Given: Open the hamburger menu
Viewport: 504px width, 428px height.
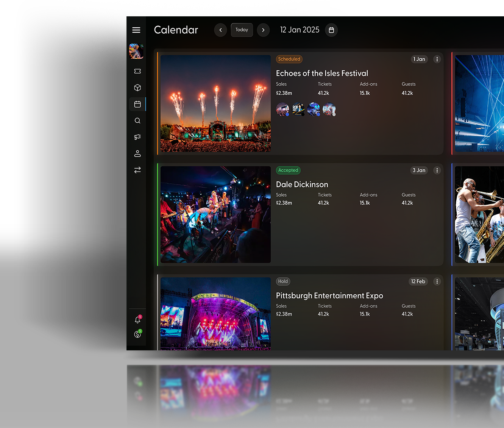Looking at the screenshot, I should coord(136,30).
